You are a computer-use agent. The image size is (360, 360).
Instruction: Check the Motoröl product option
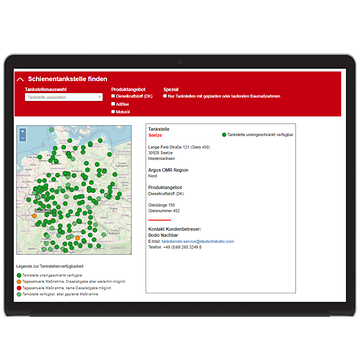(113, 111)
